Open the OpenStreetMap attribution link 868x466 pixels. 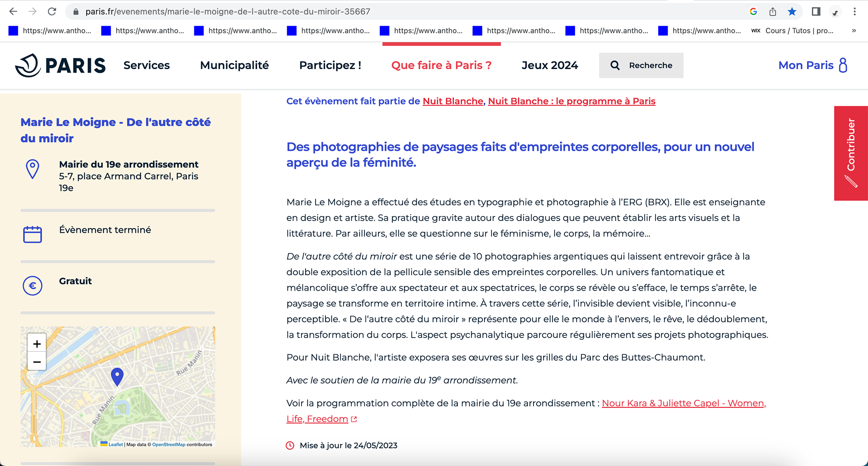point(169,444)
